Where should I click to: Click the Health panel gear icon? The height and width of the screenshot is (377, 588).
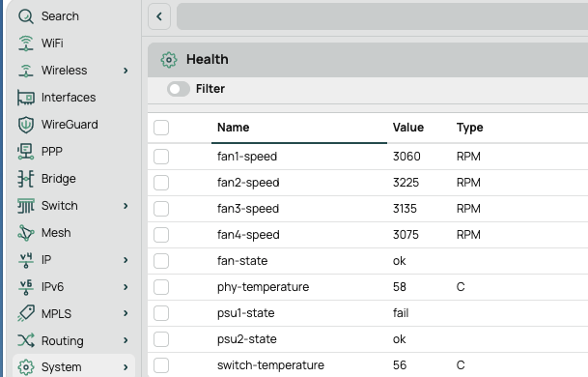169,60
